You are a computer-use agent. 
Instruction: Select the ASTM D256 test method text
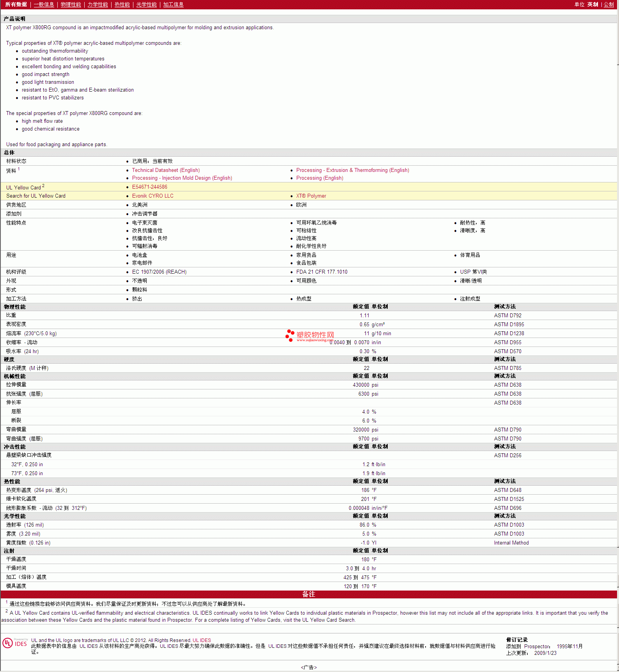click(507, 456)
